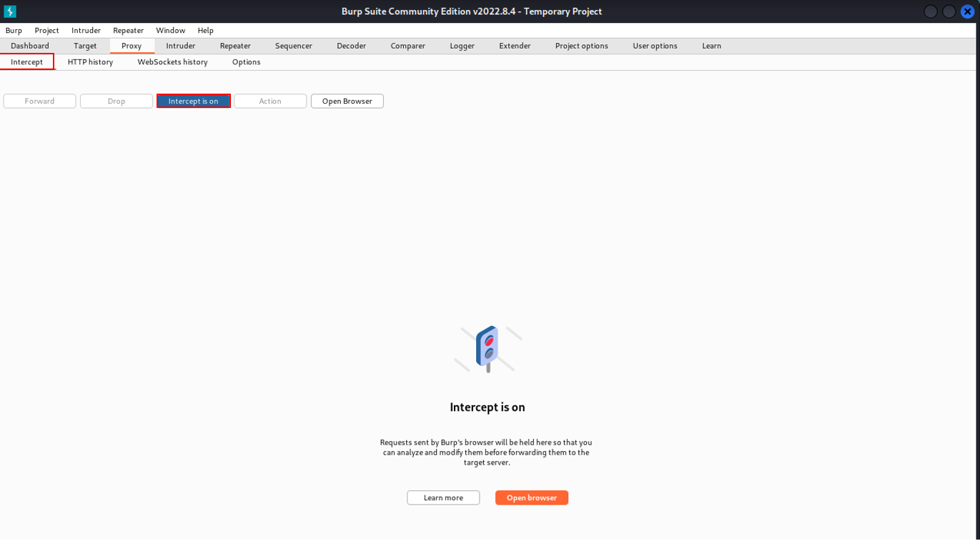Click the Drop button
This screenshot has height=541, width=980.
click(117, 101)
